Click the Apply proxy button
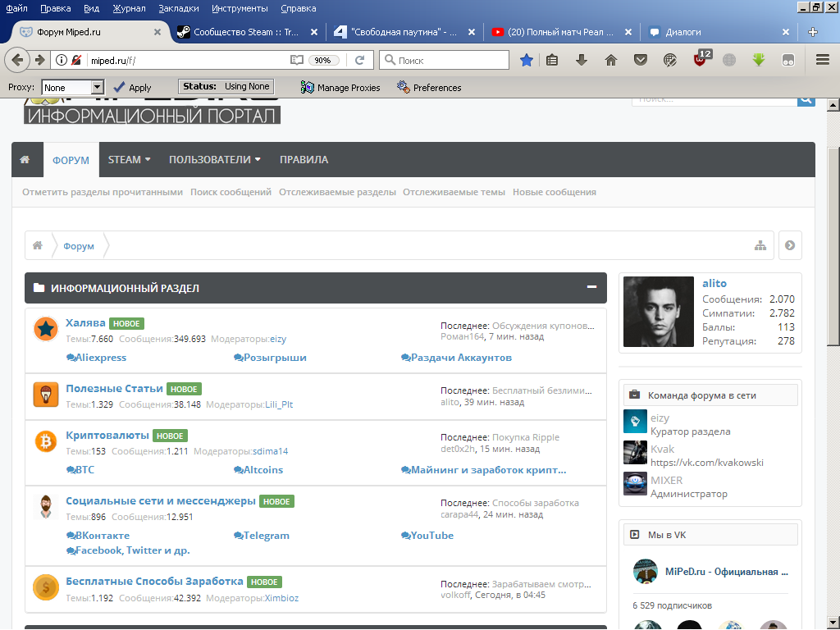Viewport: 840px width, 630px height. tap(132, 87)
